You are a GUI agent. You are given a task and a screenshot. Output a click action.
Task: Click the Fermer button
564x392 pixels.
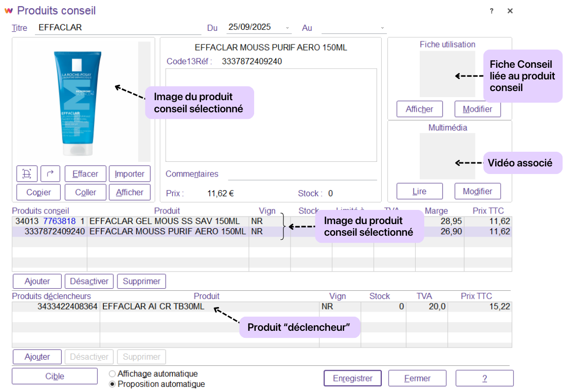[417, 378]
